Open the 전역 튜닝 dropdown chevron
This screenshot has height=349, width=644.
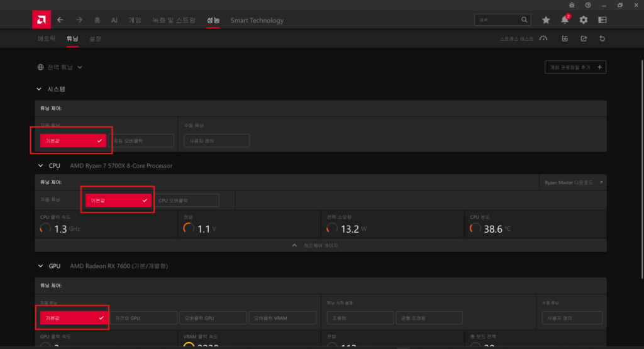click(x=80, y=67)
